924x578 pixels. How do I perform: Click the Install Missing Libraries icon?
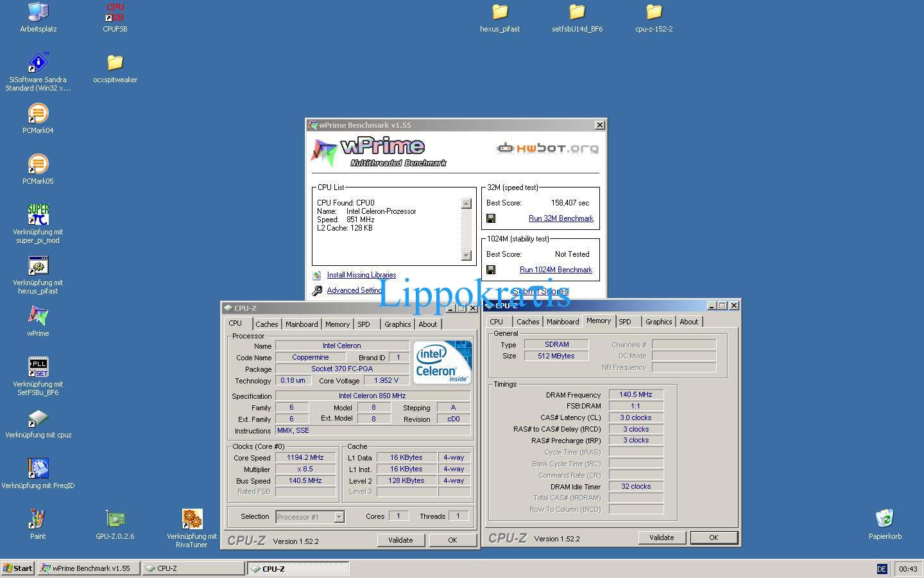coord(317,275)
